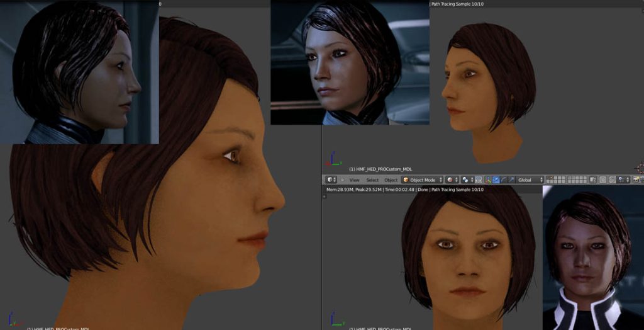Click the profile reference photo thumbnail

pyautogui.click(x=79, y=72)
